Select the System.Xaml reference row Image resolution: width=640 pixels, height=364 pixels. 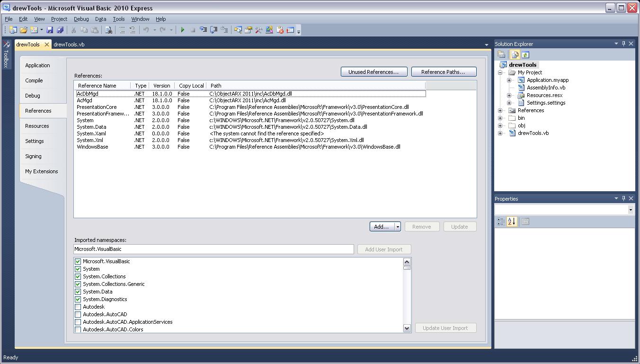point(251,133)
